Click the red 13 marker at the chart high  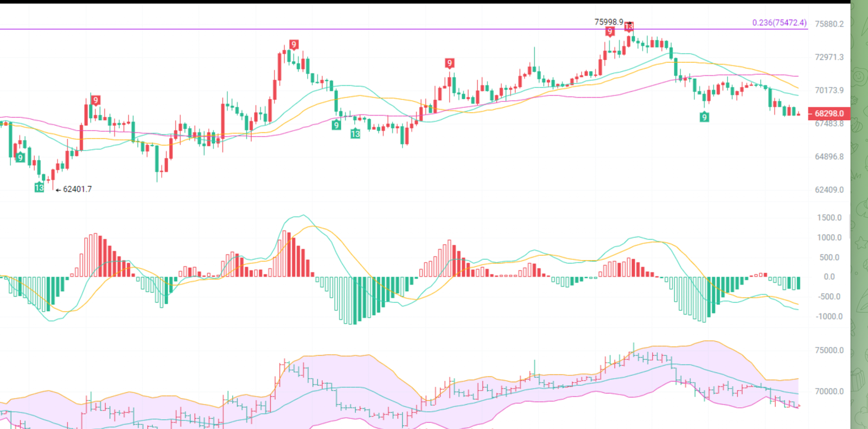coord(628,26)
